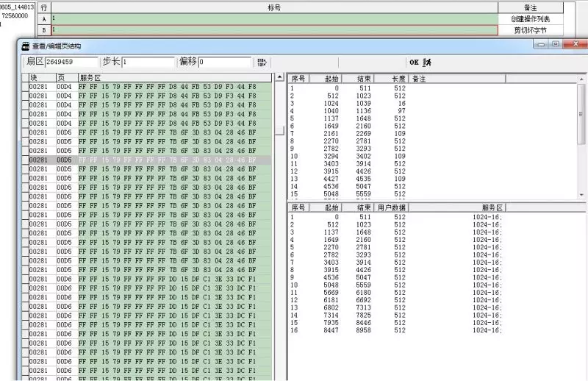Click the 扇区 sector number input field
The image size is (588, 381).
tap(71, 63)
